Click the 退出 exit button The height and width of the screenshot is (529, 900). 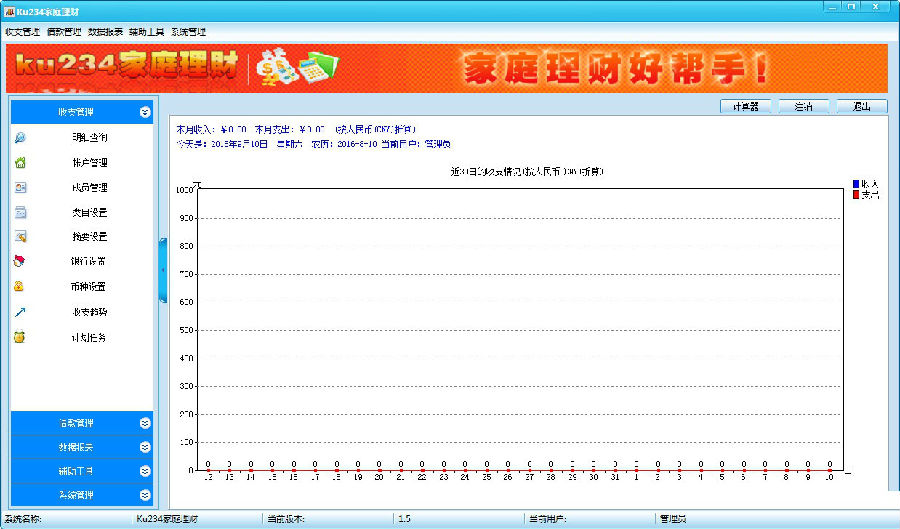click(862, 107)
